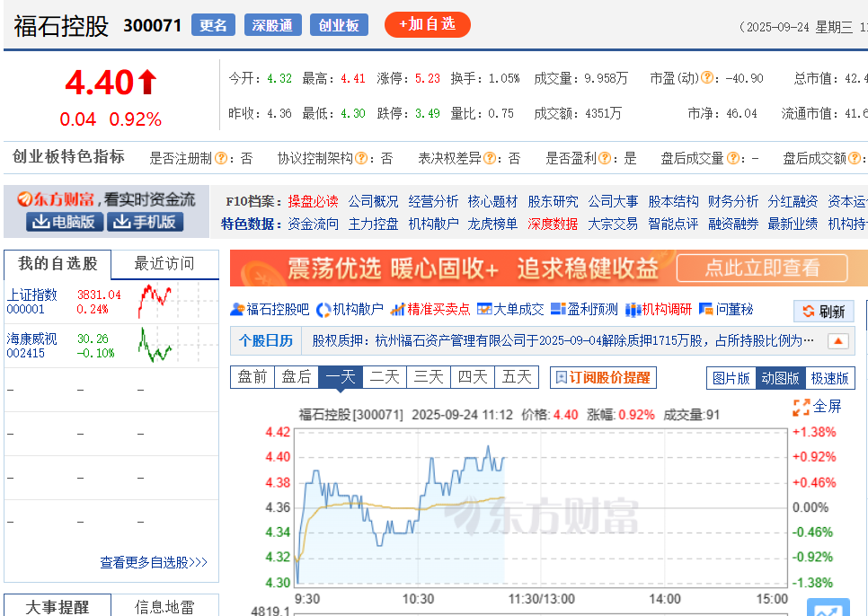Click the 市盈(动) help question icon

707,78
